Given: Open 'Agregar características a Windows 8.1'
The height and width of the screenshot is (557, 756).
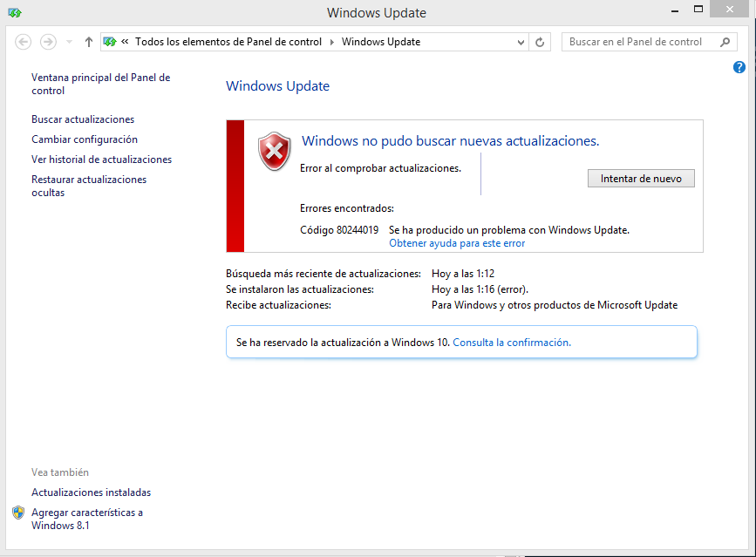Looking at the screenshot, I should [x=87, y=519].
